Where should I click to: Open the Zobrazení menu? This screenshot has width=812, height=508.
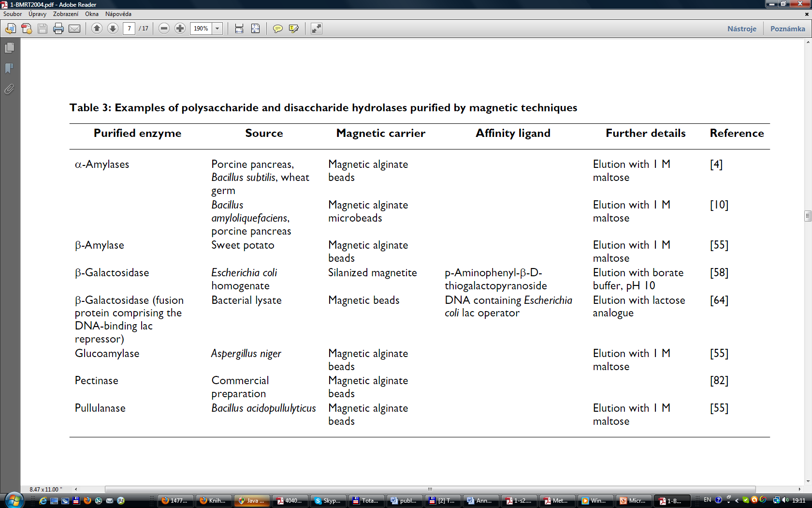coord(66,14)
